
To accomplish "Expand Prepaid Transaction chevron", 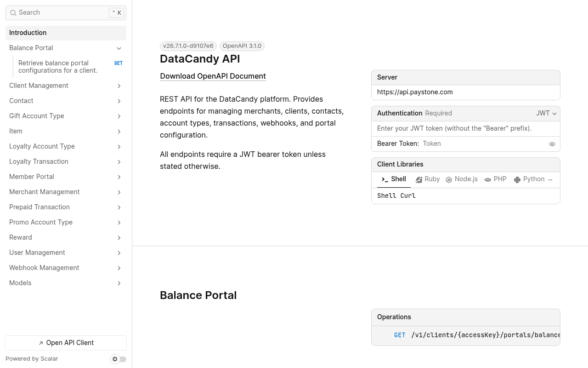I will point(119,207).
